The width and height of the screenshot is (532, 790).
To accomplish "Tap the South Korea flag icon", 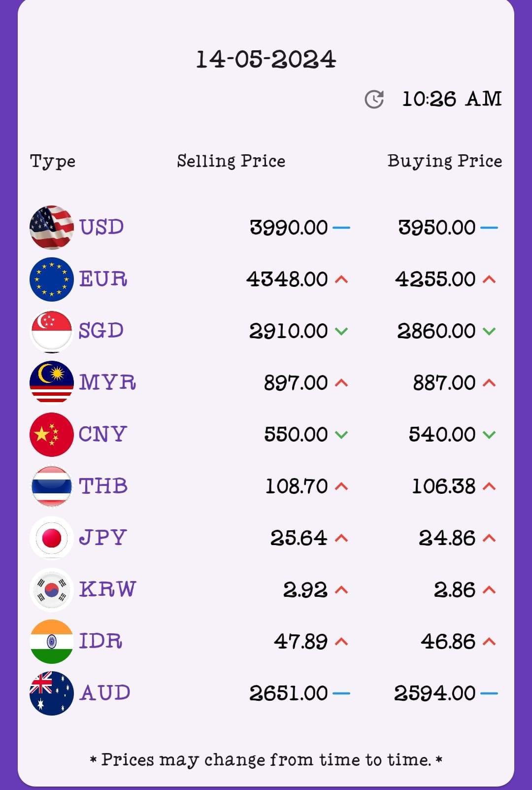I will [x=52, y=589].
